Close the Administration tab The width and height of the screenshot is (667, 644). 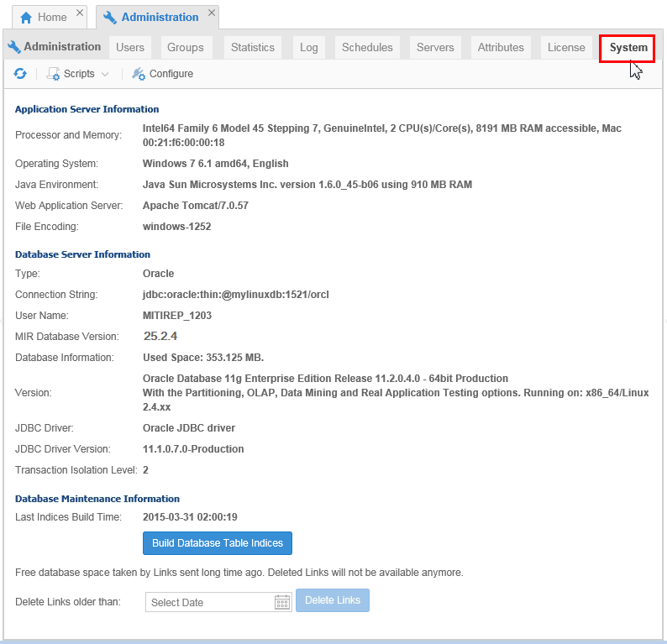click(212, 13)
